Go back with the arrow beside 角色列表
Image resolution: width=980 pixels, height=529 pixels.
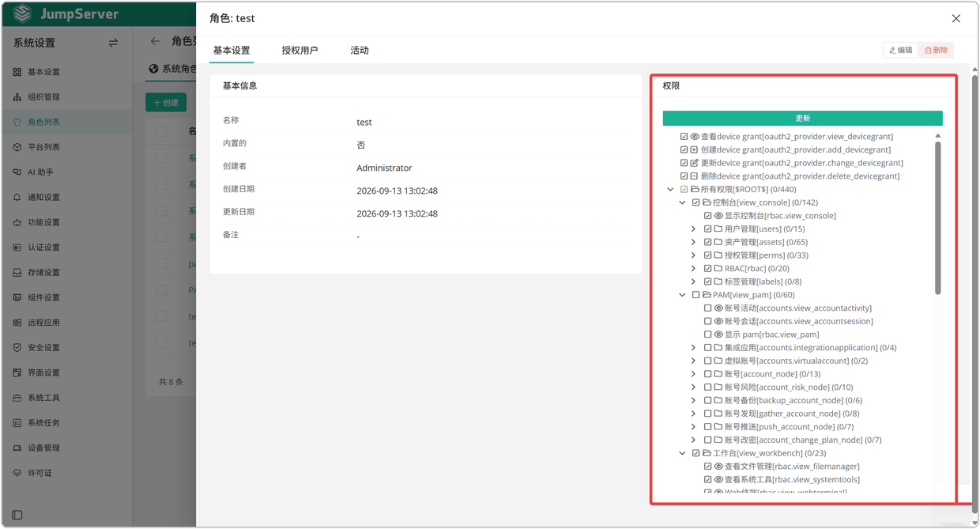point(155,41)
